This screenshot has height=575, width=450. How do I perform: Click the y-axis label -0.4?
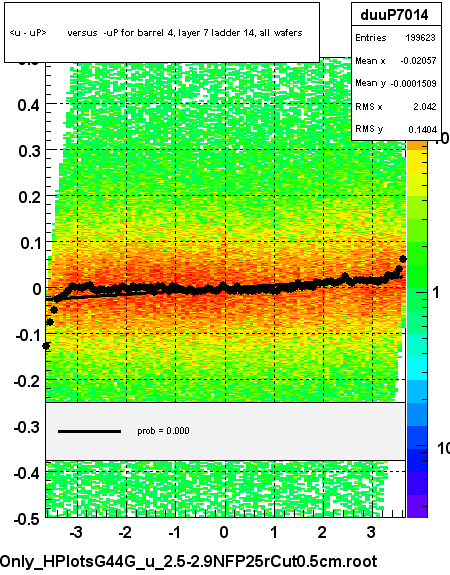[x=26, y=473]
